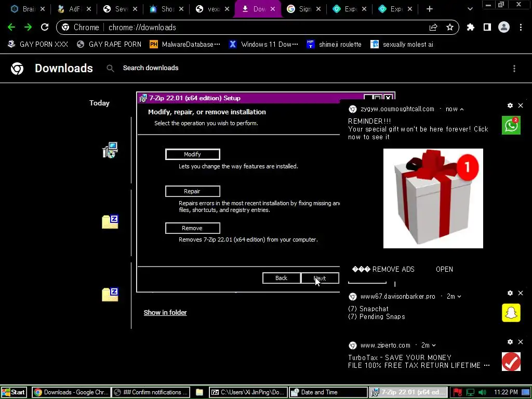Click the address bar with chrome://downloads
Screen dimensions: 532x399
click(258, 28)
